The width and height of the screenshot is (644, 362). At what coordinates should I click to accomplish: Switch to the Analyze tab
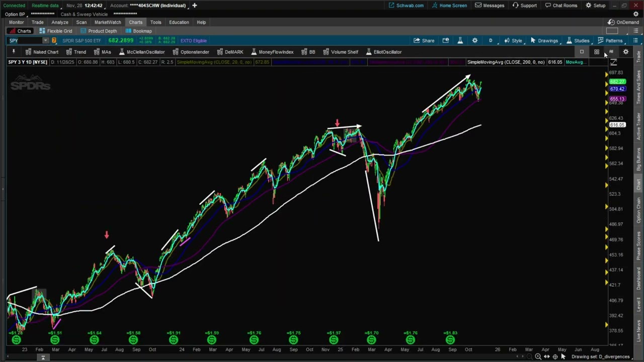59,22
